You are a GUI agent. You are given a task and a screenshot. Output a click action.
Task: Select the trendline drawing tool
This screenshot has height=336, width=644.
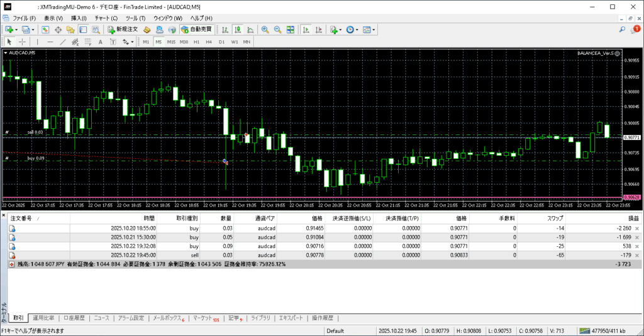click(x=64, y=42)
